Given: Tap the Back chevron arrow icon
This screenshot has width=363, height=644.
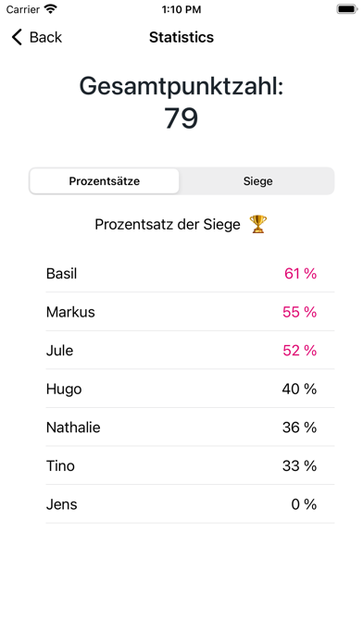Looking at the screenshot, I should click(x=17, y=37).
